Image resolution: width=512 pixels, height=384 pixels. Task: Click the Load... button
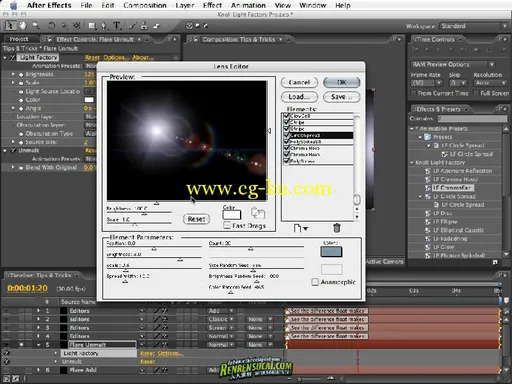point(299,97)
